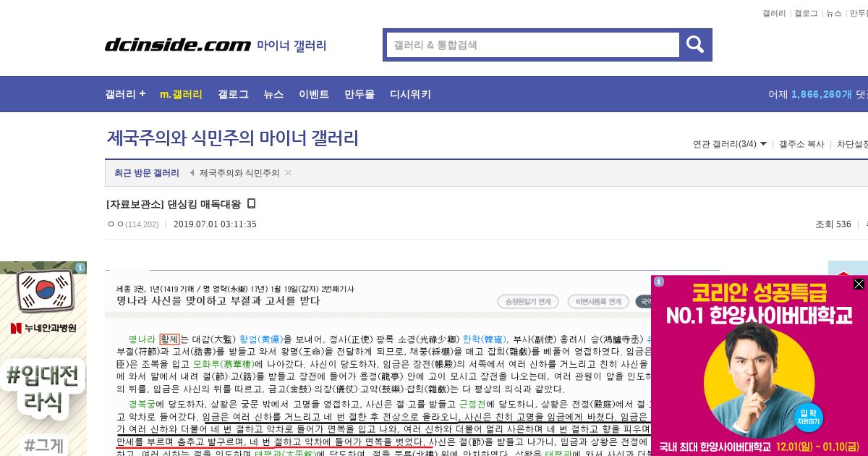Click 모화루(慕華樓) place link

pos(224,365)
